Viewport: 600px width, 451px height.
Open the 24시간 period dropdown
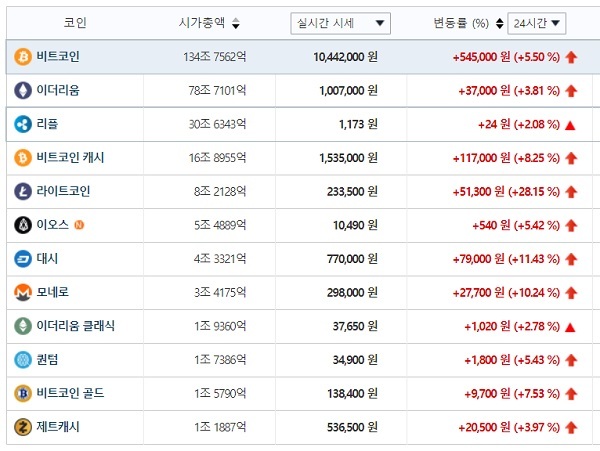536,23
